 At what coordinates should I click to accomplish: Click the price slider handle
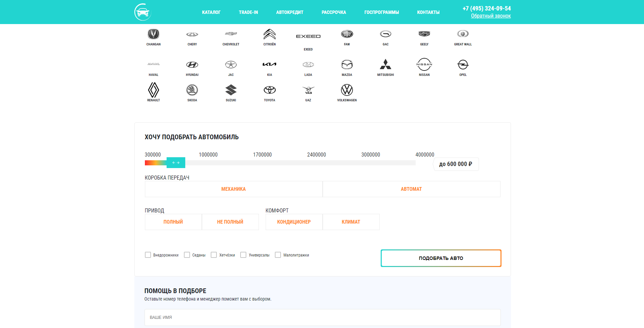point(176,163)
